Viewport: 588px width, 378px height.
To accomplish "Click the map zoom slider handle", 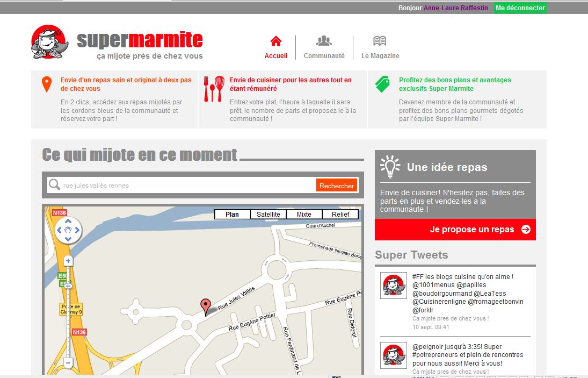I will (68, 286).
